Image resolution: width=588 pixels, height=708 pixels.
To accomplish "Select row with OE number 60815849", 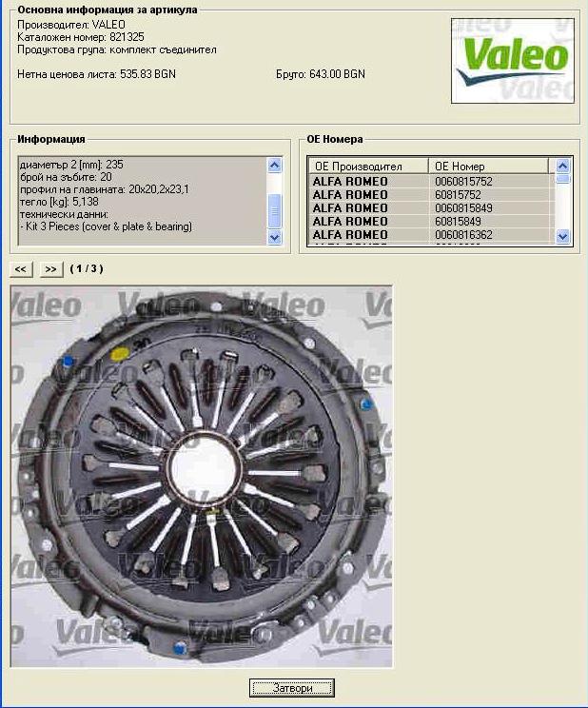I will (x=430, y=221).
